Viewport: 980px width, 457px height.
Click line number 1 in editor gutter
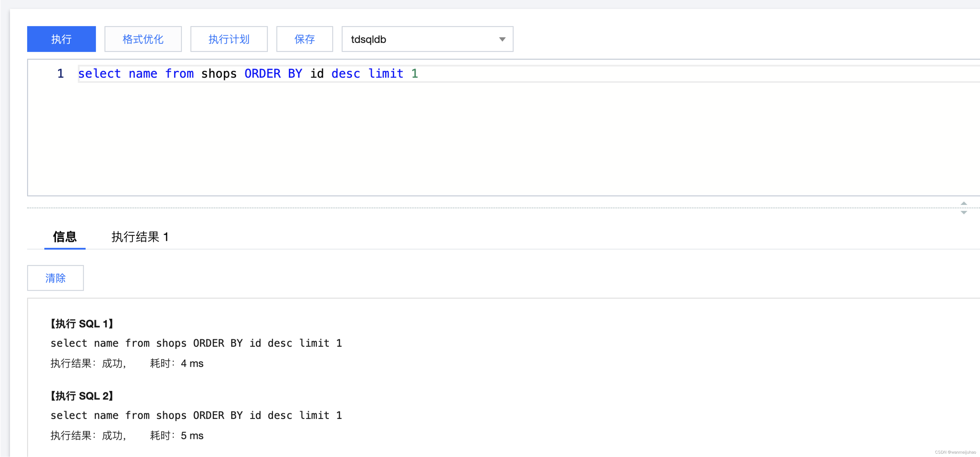tap(60, 73)
